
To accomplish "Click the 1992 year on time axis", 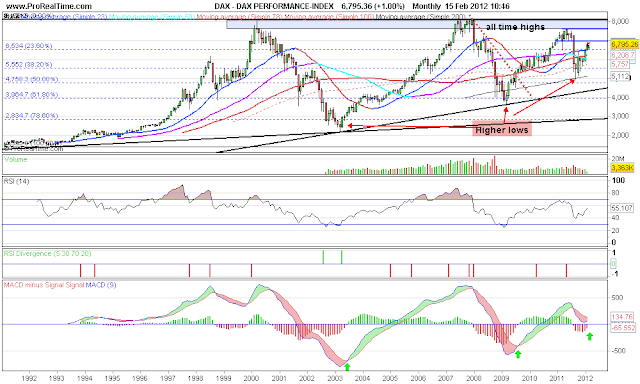I will (x=29, y=378).
